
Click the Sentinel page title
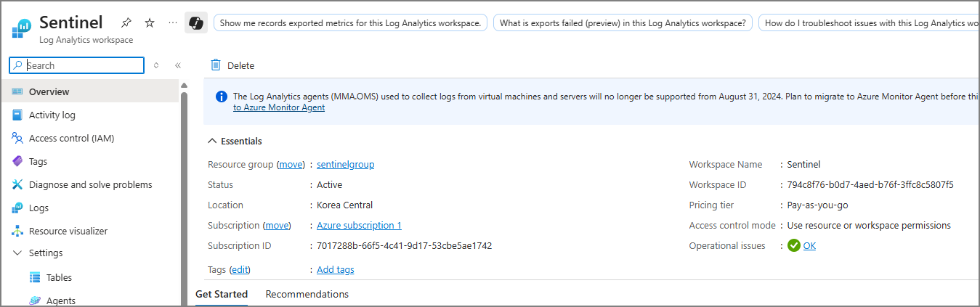[x=70, y=22]
